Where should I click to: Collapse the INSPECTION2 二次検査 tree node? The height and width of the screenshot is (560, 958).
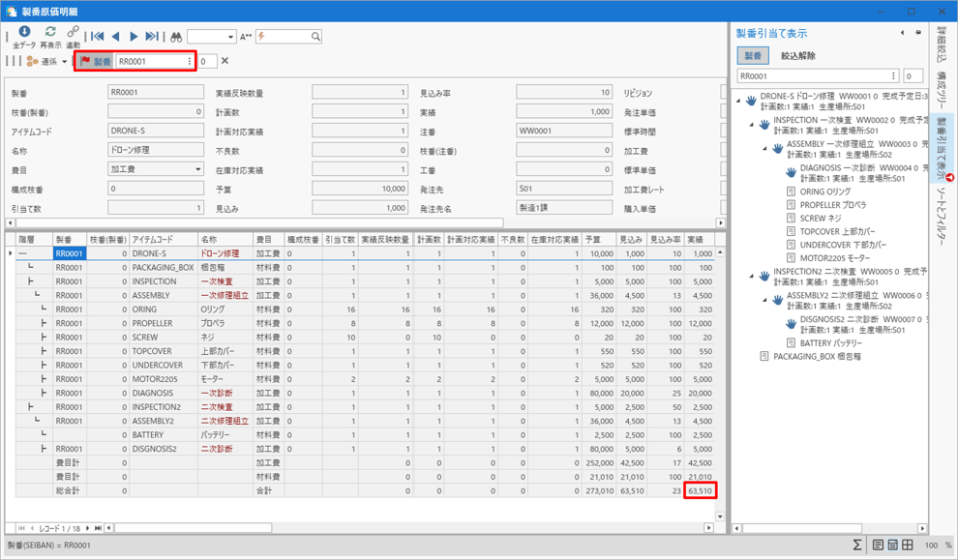click(x=752, y=275)
